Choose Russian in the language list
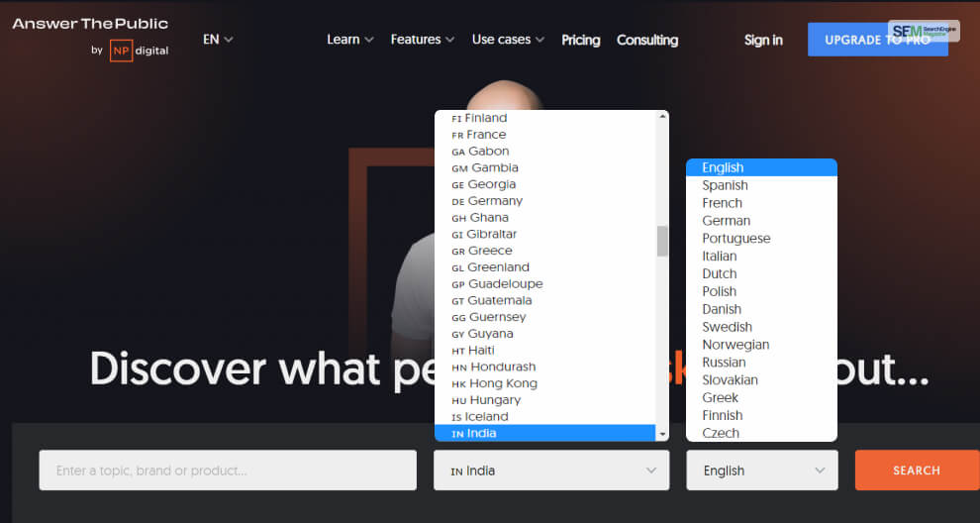The width and height of the screenshot is (980, 523). coord(761,362)
